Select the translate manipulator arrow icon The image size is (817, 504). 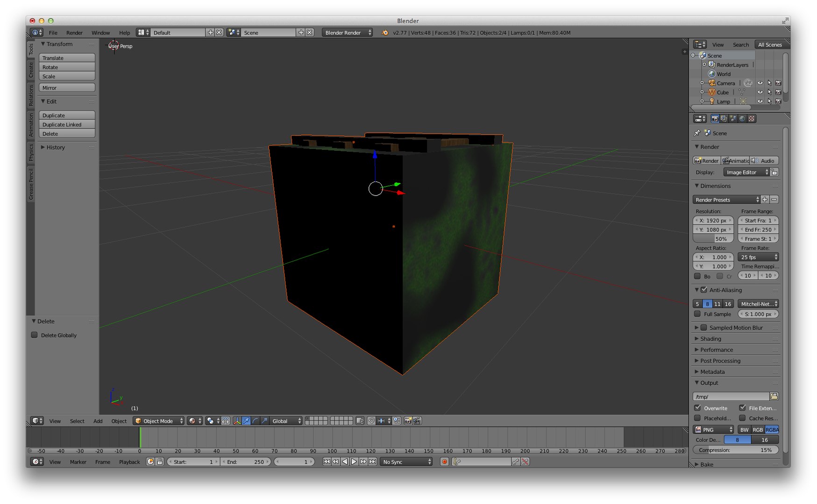(x=246, y=420)
